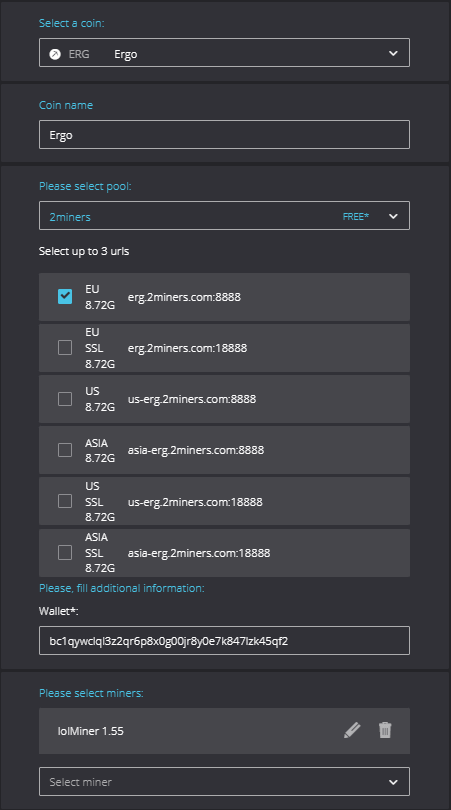Edit the lolMiner 1.55 entry with pencil icon

pos(352,730)
